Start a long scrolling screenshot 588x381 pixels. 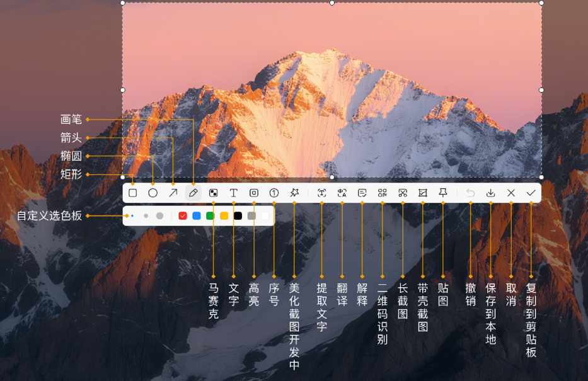click(x=403, y=193)
